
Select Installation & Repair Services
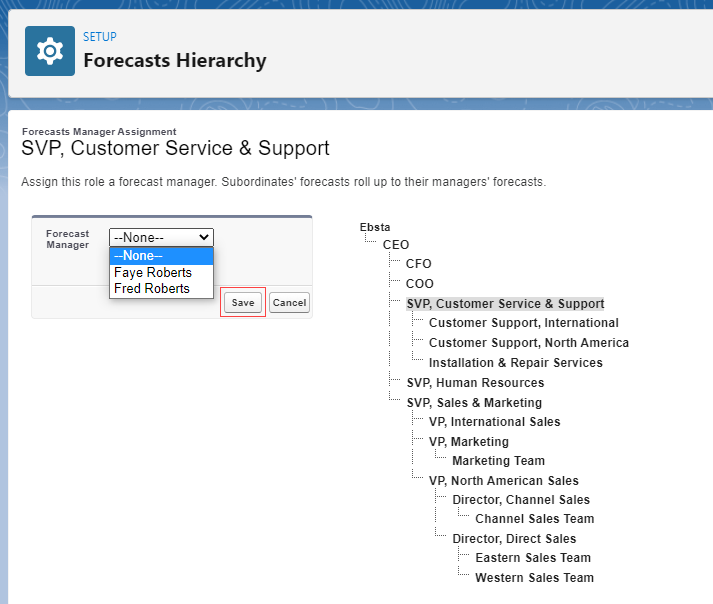pos(515,363)
